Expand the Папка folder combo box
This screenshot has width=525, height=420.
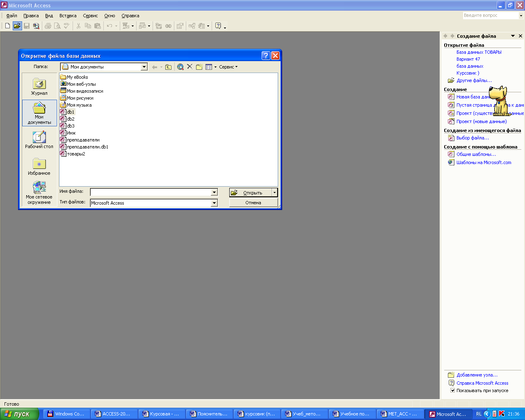coord(144,67)
